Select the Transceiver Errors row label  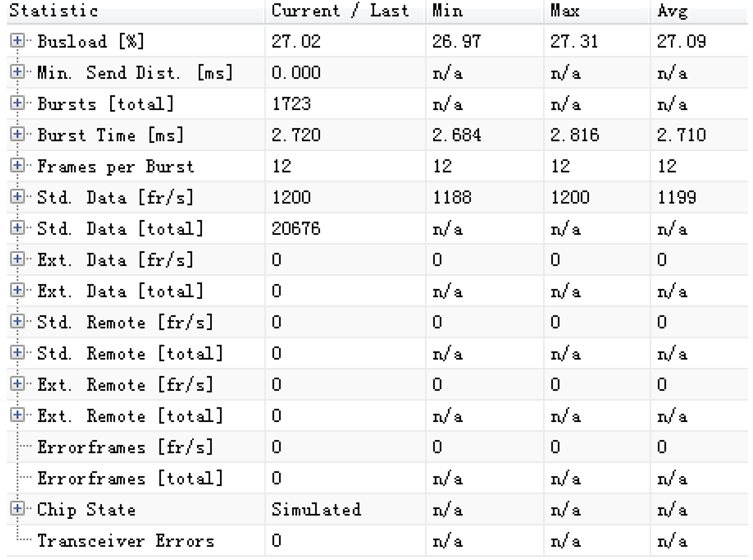coord(126,541)
